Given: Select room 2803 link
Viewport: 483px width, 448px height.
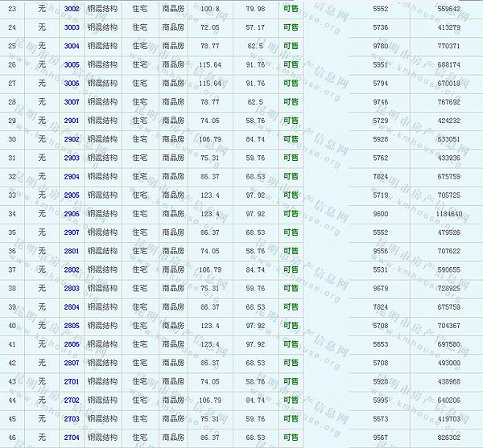Looking at the screenshot, I should click(x=72, y=288).
